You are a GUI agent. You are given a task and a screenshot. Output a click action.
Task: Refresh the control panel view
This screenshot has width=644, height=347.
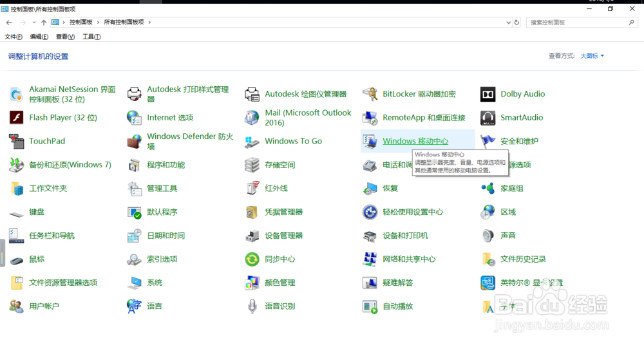click(516, 23)
